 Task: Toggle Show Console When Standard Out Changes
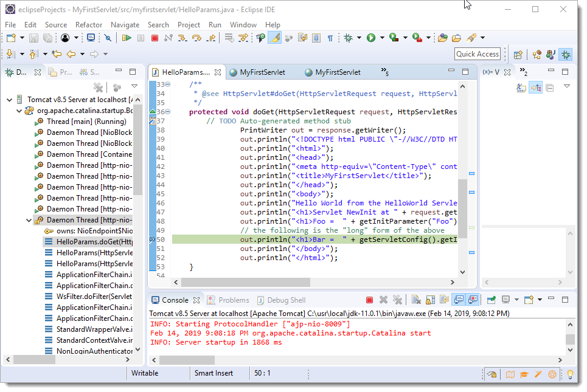tap(459, 300)
